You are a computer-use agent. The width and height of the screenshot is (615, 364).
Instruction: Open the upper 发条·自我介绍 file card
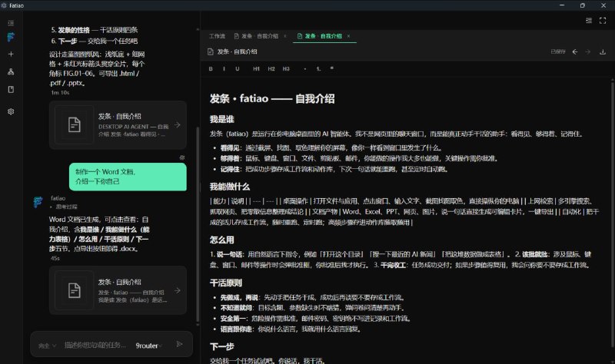[118, 125]
